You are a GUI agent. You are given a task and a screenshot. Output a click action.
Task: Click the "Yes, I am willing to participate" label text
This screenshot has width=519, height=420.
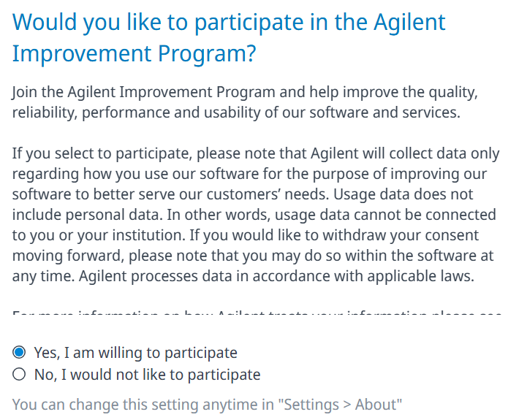pyautogui.click(x=135, y=353)
